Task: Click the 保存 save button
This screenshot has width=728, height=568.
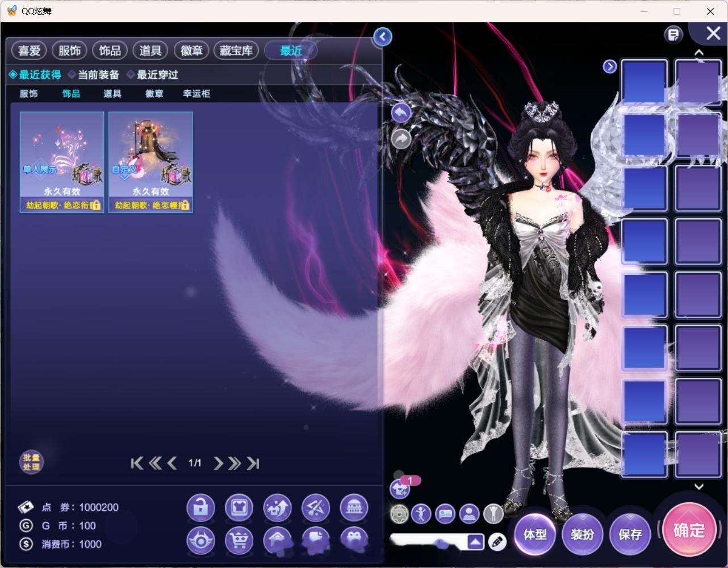Action: (630, 534)
